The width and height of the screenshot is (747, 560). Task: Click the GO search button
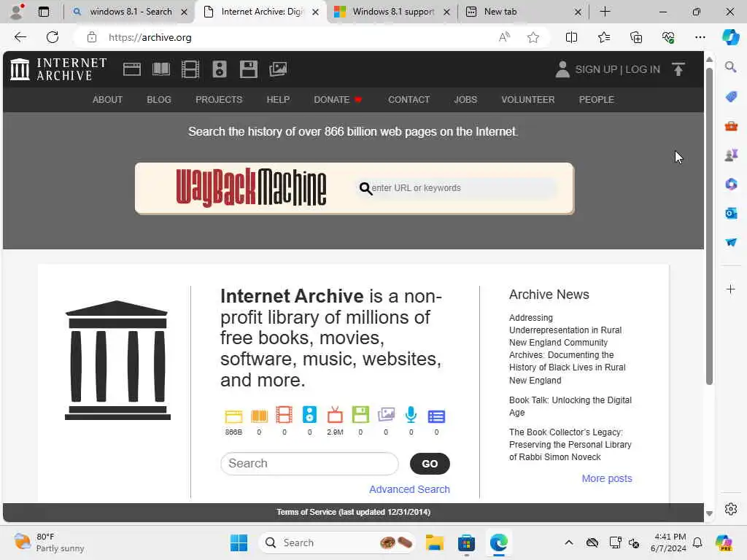[430, 464]
